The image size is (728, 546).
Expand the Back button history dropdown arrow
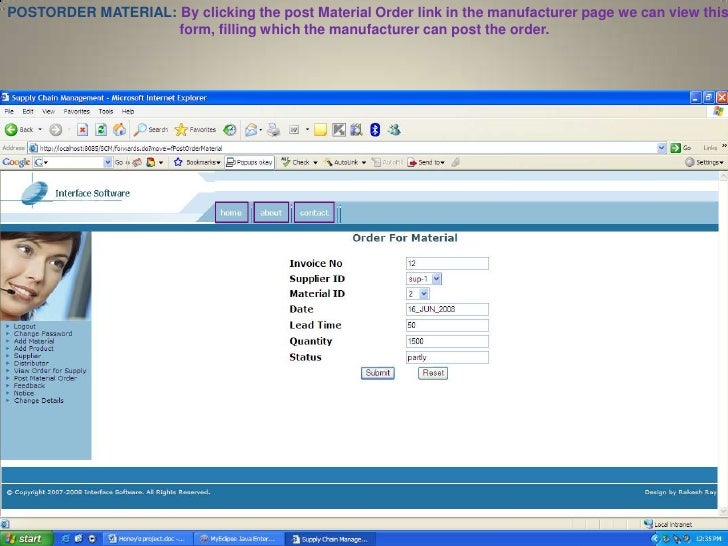[40, 130]
